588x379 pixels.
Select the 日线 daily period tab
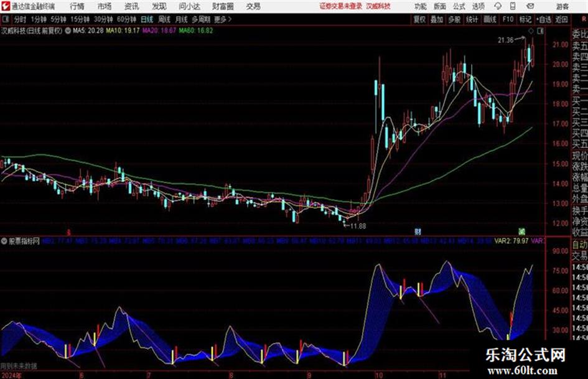click(x=147, y=19)
